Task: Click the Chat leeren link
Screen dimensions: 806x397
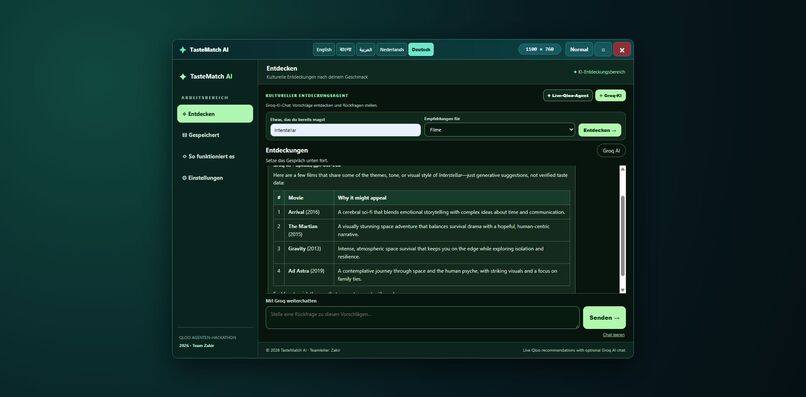Action: tap(614, 335)
